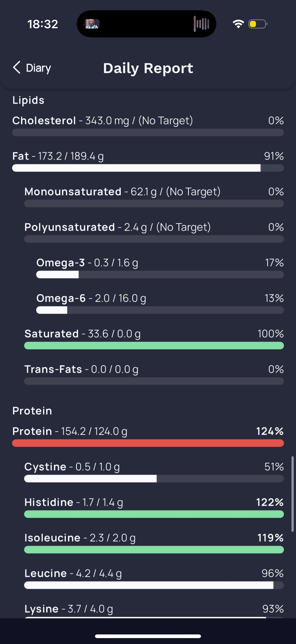Screen dimensions: 296x644
Task: Open the Monounsaturated nutrient entry
Action: [x=73, y=192]
